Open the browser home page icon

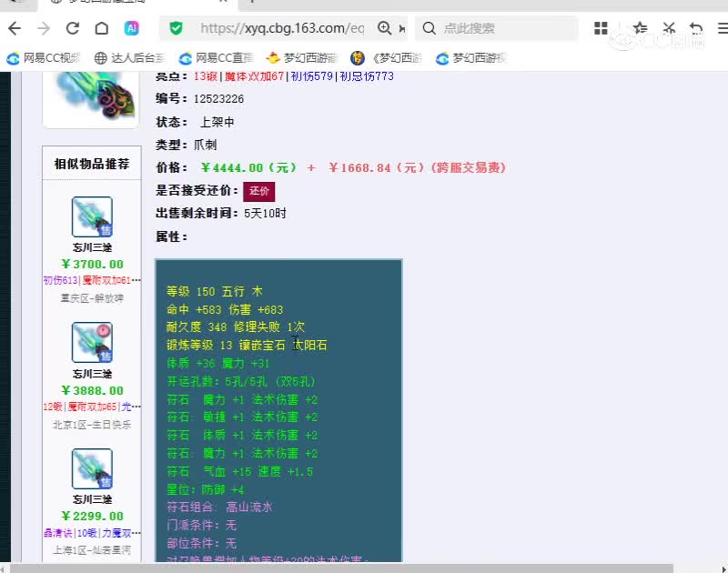click(102, 28)
